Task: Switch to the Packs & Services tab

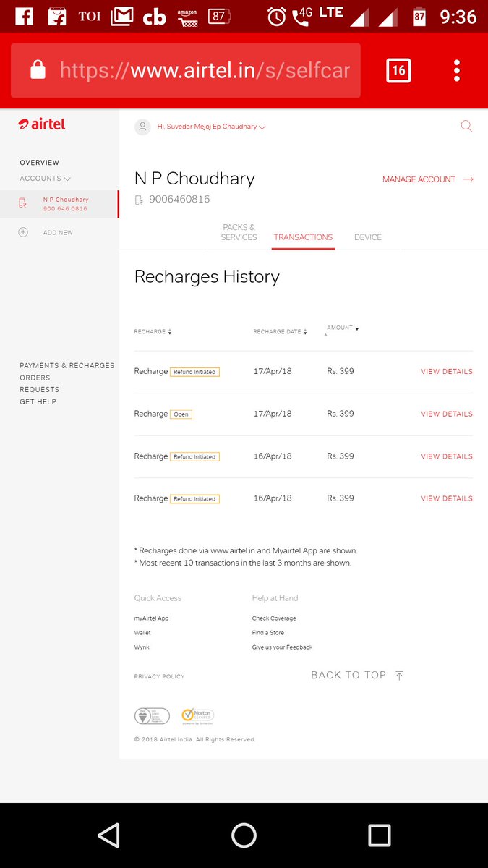Action: [x=239, y=232]
